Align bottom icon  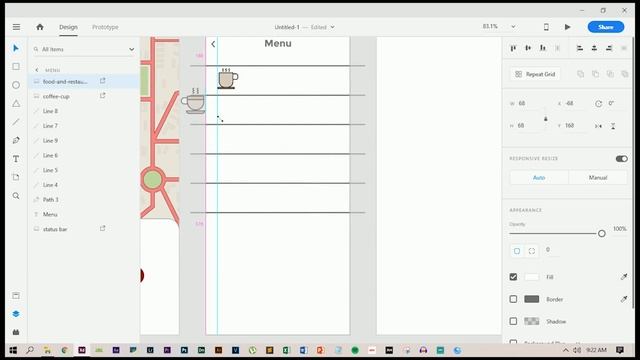pos(542,48)
